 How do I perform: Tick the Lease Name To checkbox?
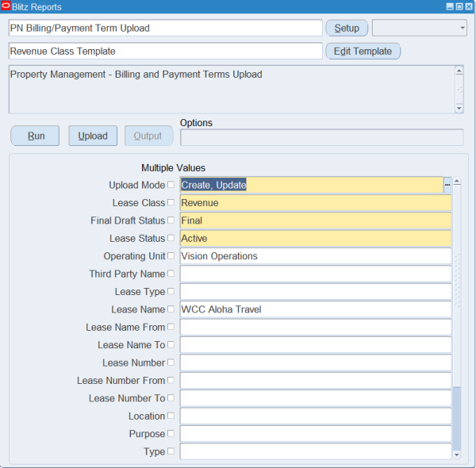pos(171,344)
